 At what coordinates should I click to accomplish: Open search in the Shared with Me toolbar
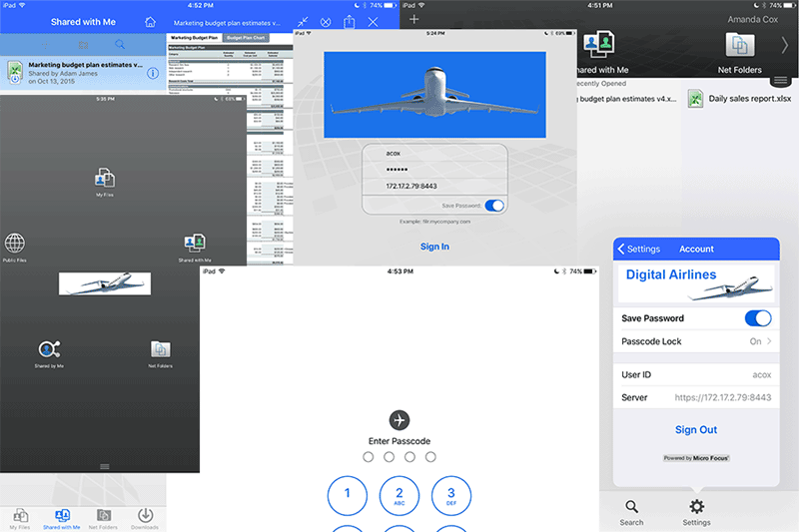120,45
